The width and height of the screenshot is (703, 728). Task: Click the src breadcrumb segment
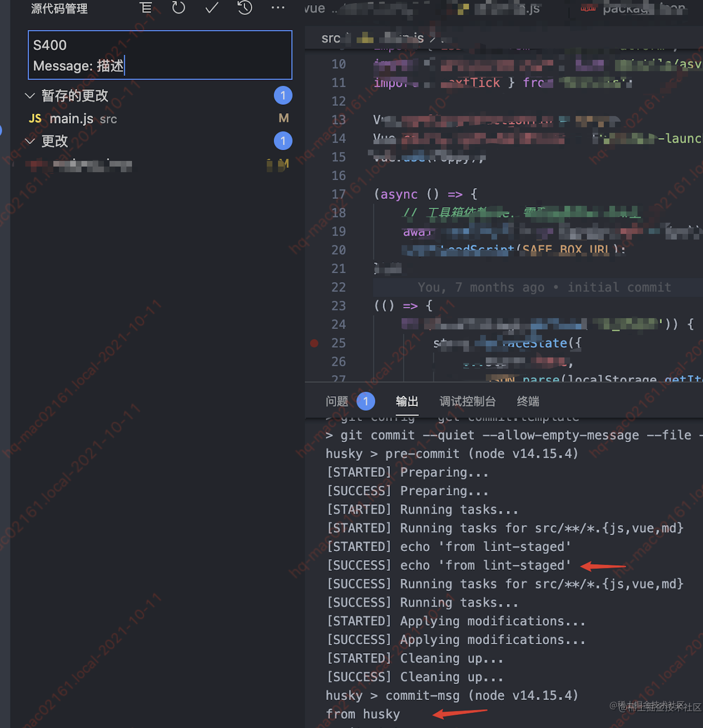click(331, 38)
